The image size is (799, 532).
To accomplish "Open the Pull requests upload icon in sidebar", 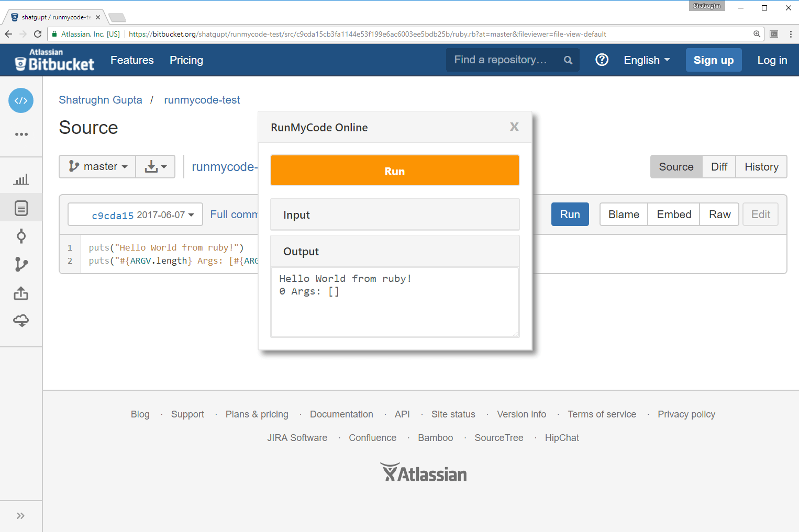I will 21,293.
